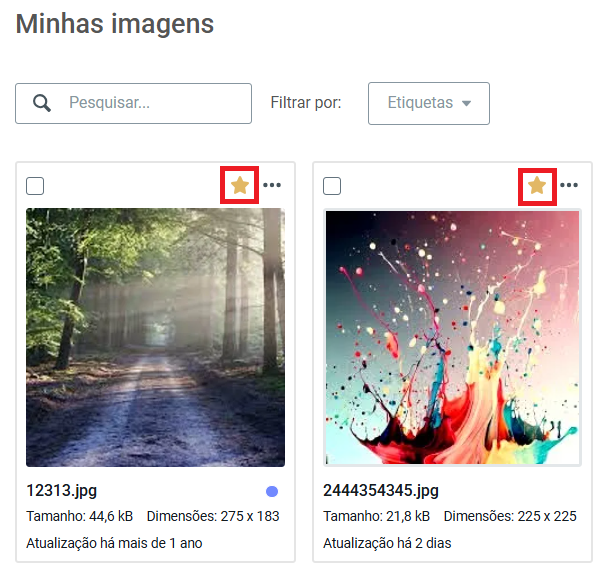Viewport: 608px width, 577px height.
Task: Open the forest path image thumbnail
Action: coord(155,337)
